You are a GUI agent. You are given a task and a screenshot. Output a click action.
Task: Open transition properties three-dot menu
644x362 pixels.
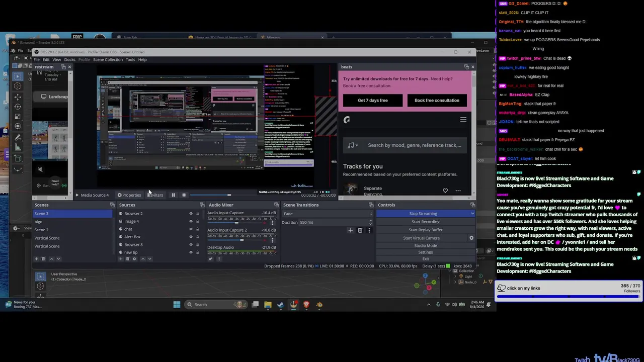coord(369,230)
